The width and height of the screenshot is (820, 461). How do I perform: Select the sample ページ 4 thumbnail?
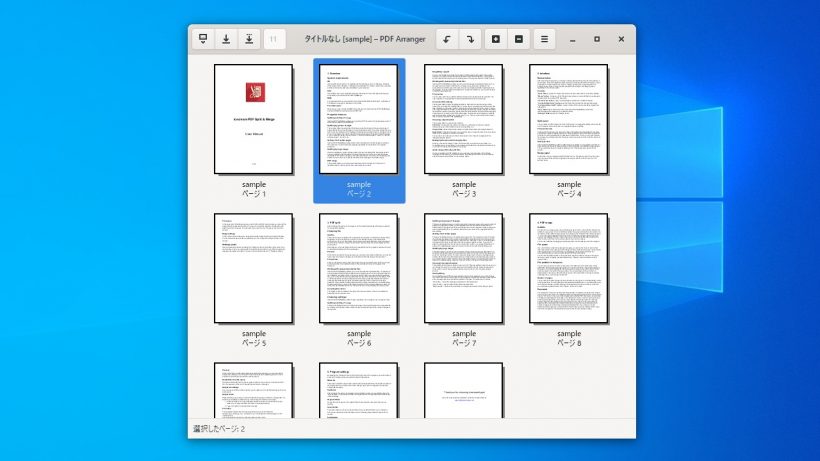(569, 119)
